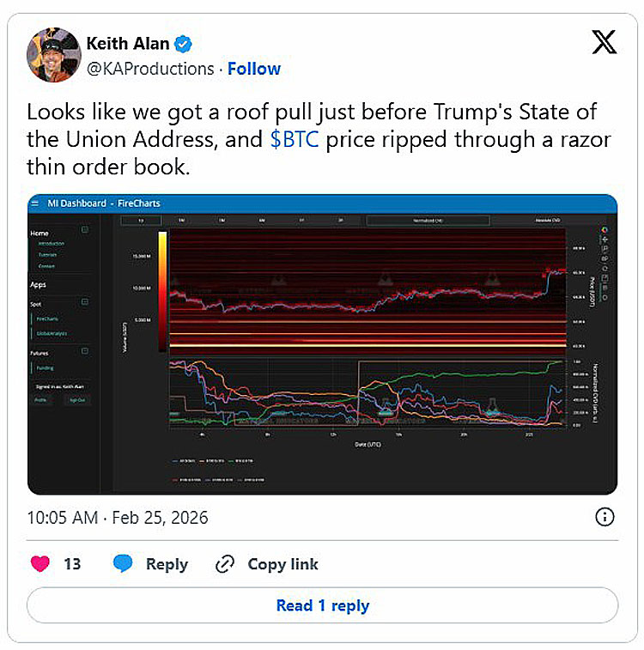Open Funding under Futures
This screenshot has height=650, width=644.
45,368
